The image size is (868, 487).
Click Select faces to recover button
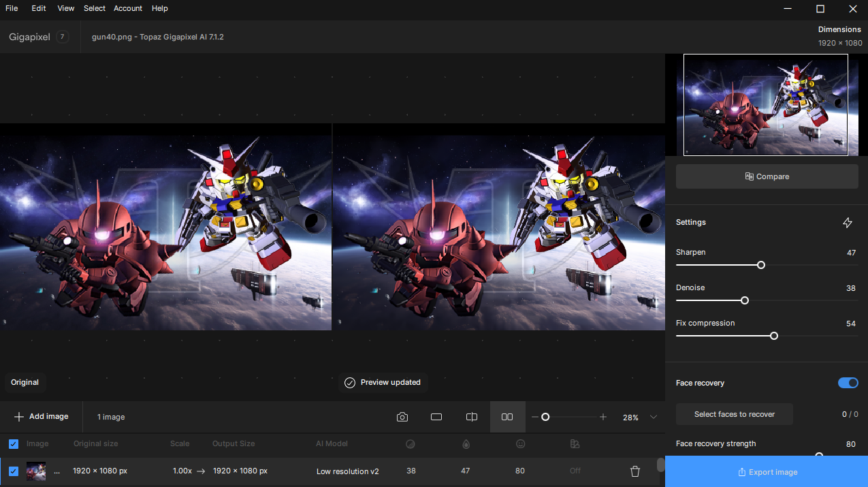point(735,414)
